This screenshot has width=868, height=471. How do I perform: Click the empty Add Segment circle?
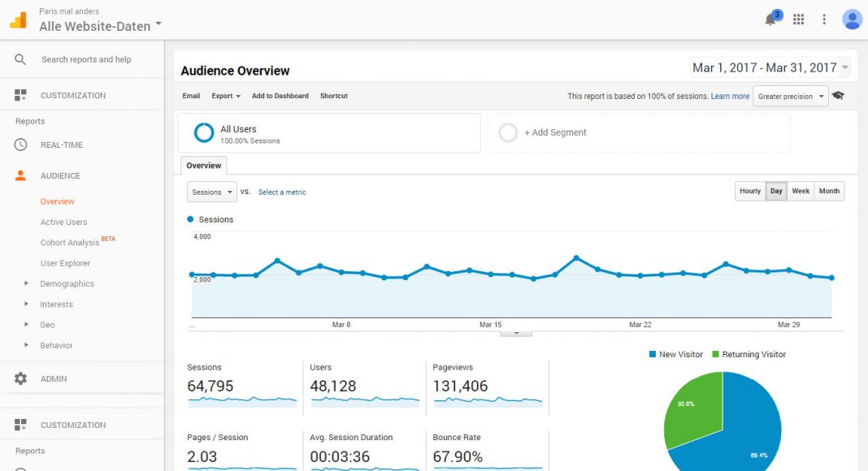[508, 132]
